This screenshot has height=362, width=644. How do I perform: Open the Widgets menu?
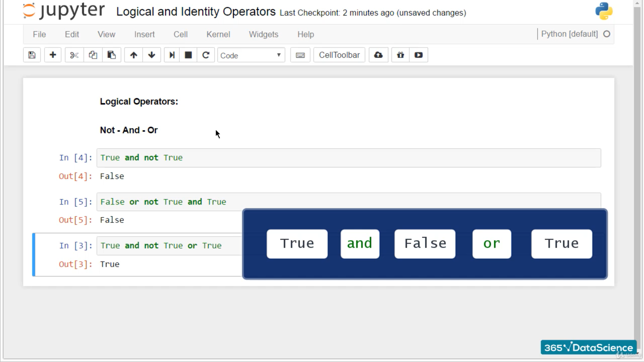[x=263, y=34]
